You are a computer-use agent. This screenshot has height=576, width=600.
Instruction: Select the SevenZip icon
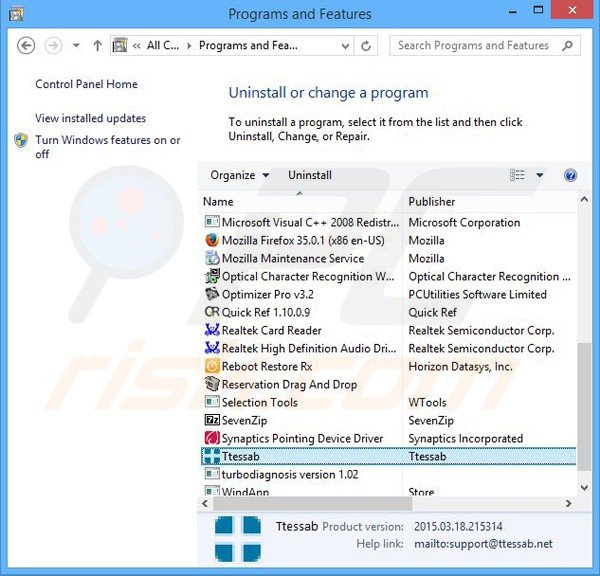212,420
